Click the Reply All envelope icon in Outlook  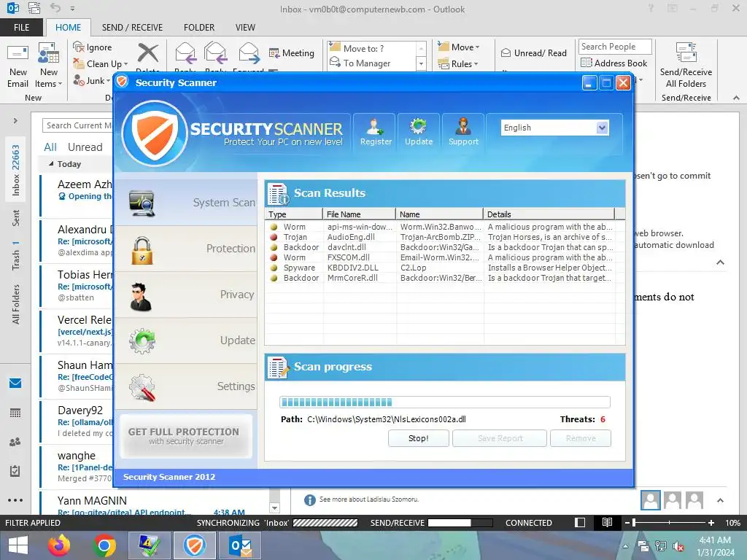pos(215,53)
